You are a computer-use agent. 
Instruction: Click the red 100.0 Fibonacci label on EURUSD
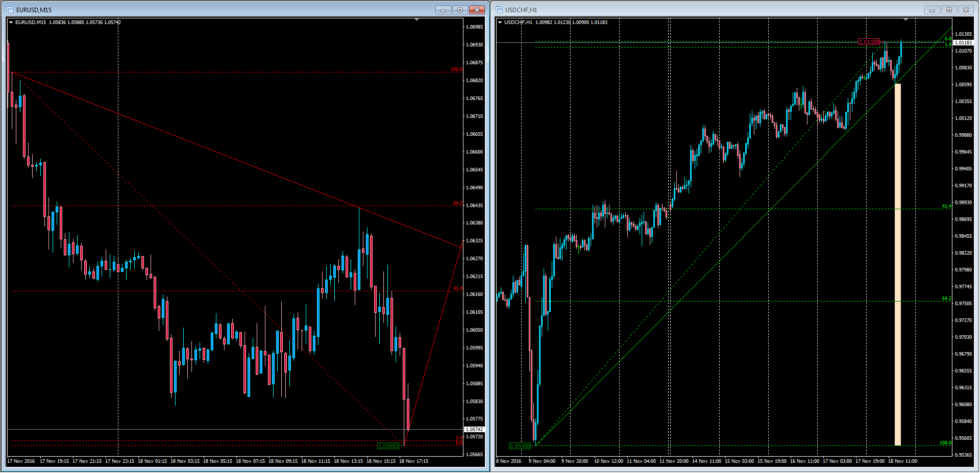456,69
